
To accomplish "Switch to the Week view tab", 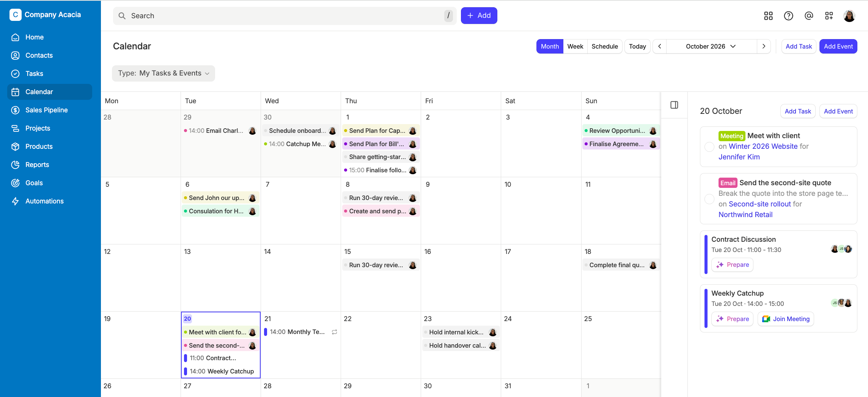I will 575,46.
